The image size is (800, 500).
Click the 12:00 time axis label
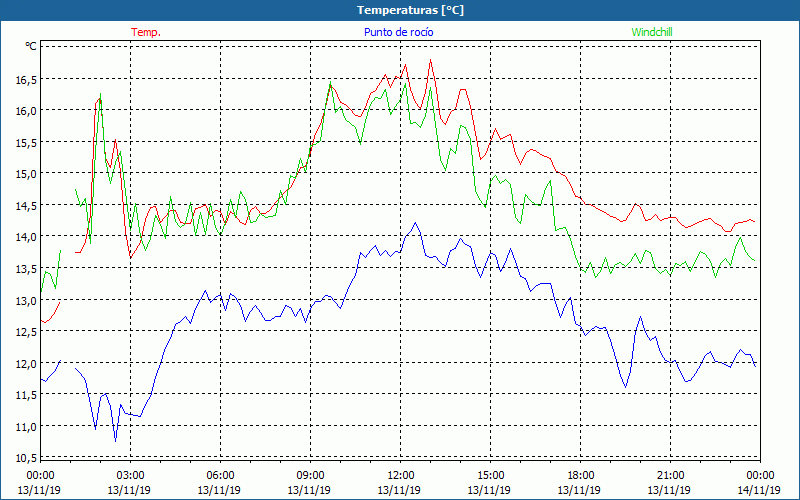(401, 475)
